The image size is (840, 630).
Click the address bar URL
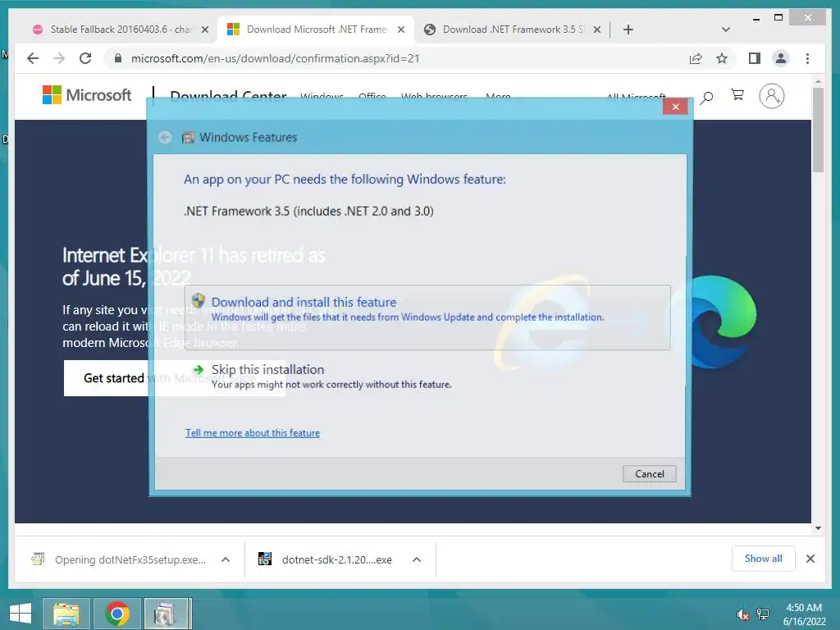pyautogui.click(x=275, y=58)
